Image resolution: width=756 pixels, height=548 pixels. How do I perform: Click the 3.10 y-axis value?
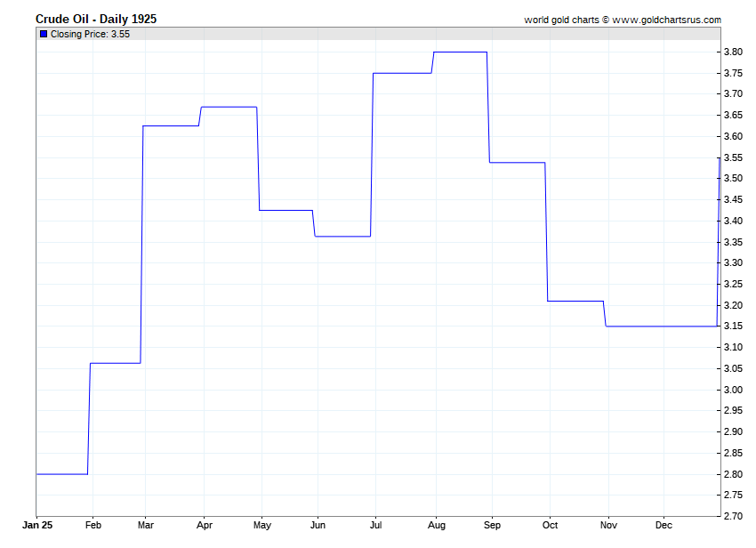point(734,347)
